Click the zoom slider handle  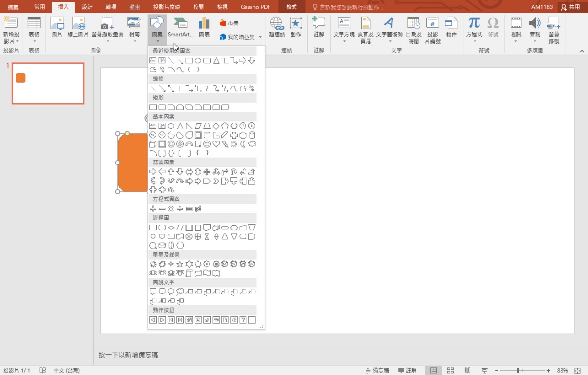[518, 370]
